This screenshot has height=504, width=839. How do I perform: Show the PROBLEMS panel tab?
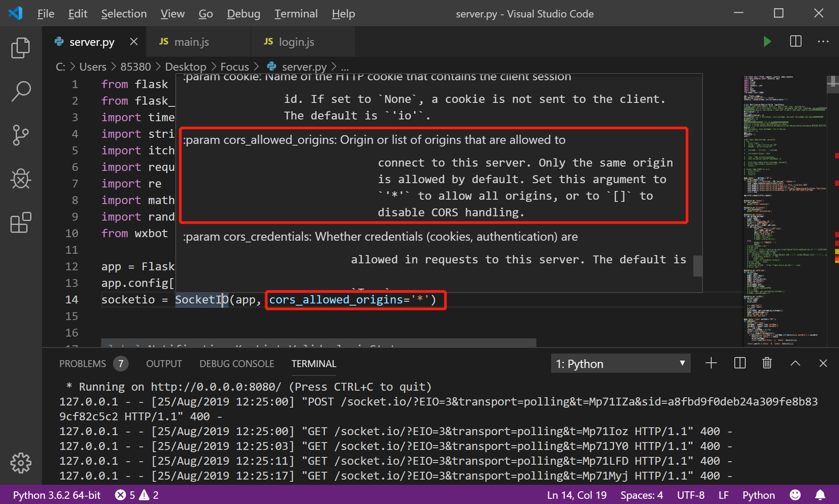[82, 364]
